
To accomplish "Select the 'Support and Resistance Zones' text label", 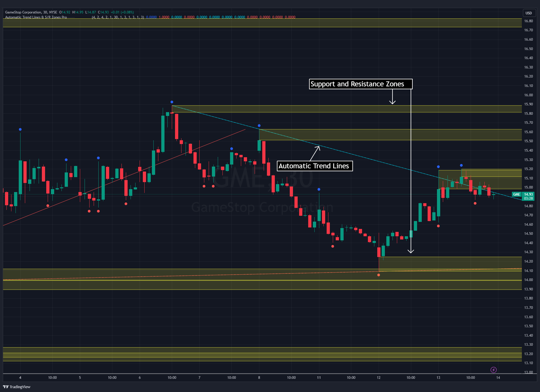I will tap(361, 84).
